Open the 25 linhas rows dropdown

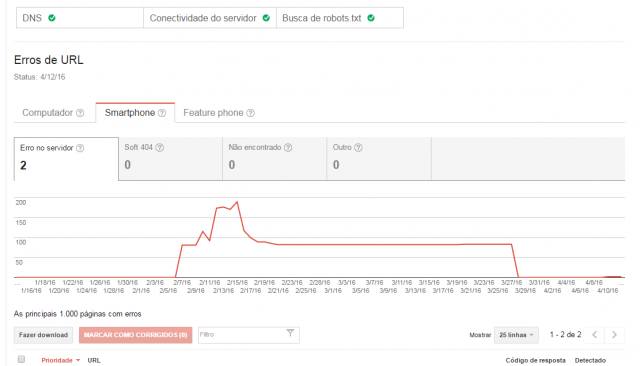(x=516, y=335)
